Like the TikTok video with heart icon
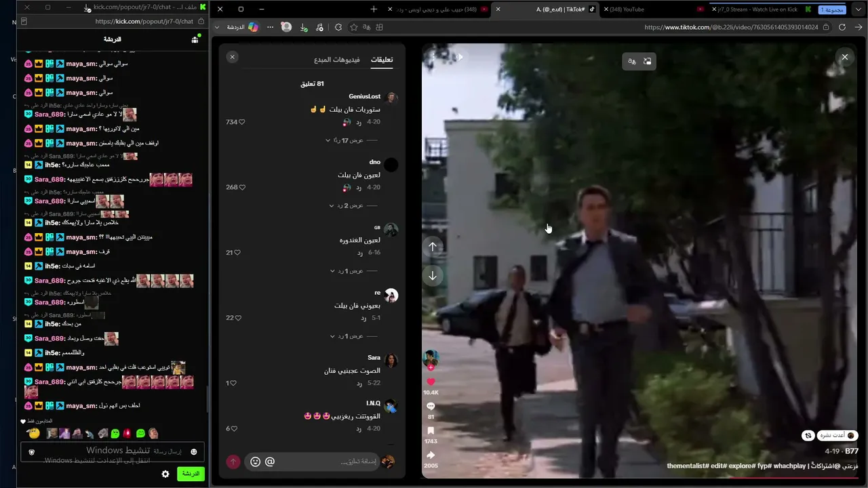Screen dimensions: 868x488 coord(431,382)
